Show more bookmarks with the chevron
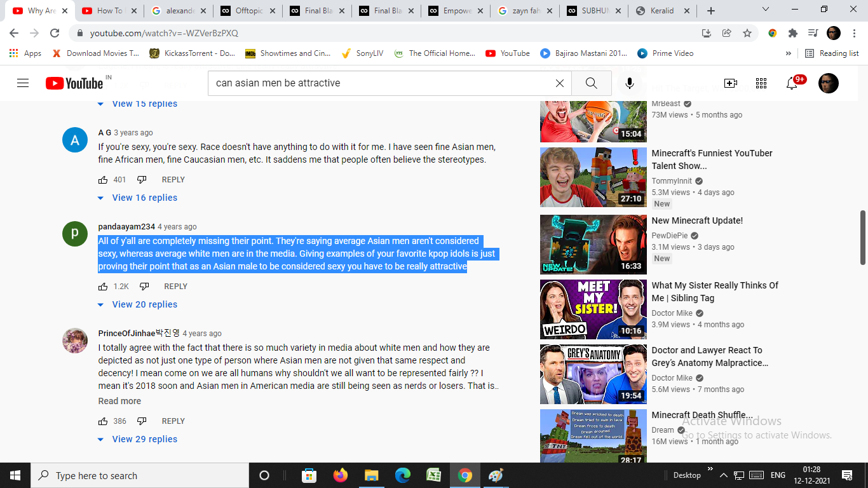Screen dimensions: 868x488 tap(789, 53)
